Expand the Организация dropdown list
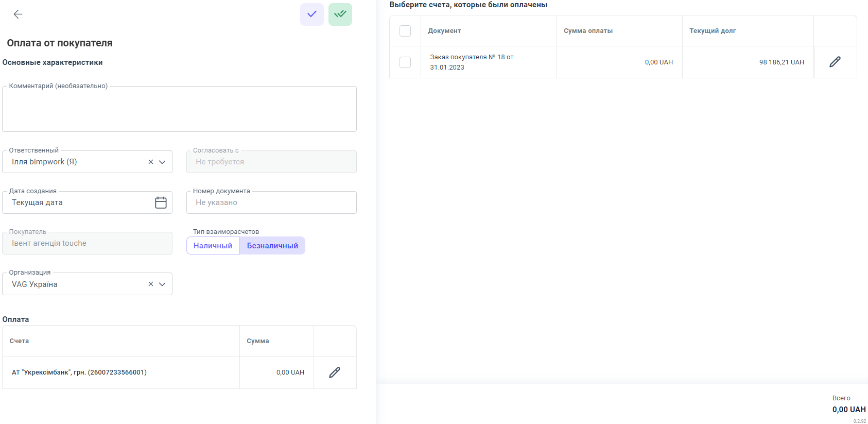Viewport: 868px width, 424px height. pos(162,284)
